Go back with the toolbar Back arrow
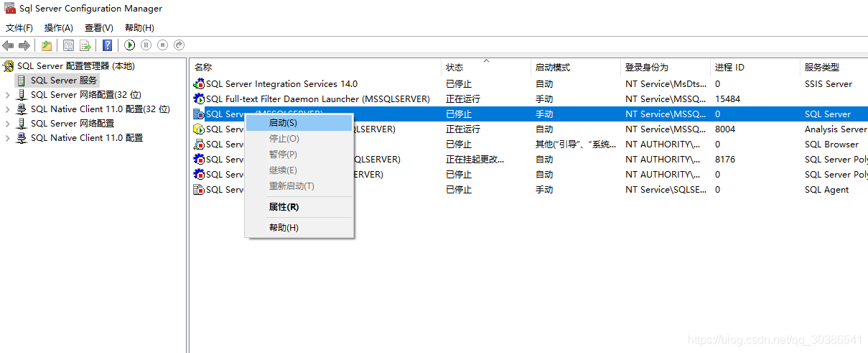 [x=9, y=45]
